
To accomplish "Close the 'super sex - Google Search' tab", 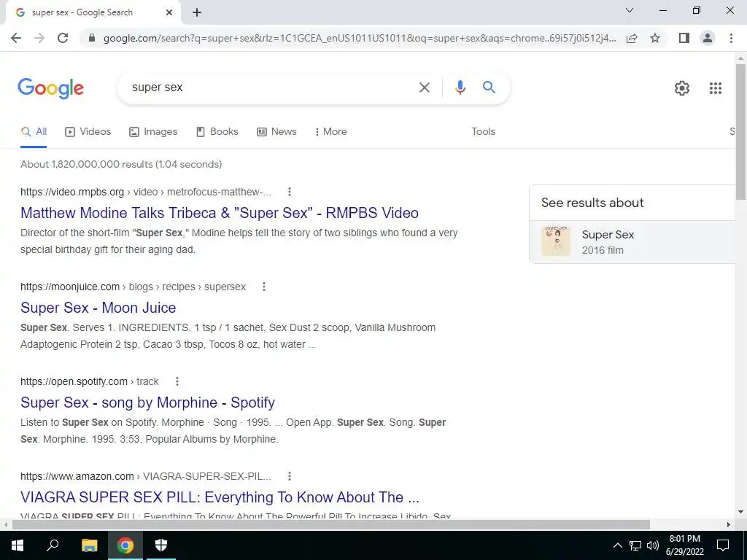I will coord(169,12).
